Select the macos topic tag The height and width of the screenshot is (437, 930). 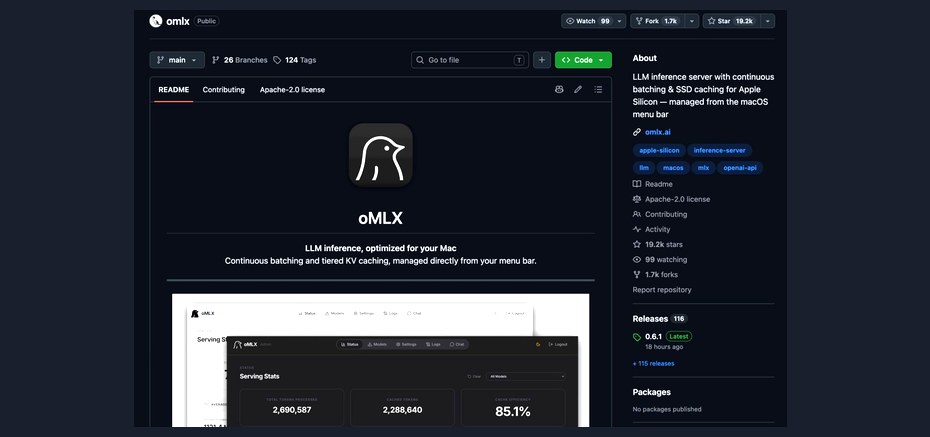click(x=673, y=168)
